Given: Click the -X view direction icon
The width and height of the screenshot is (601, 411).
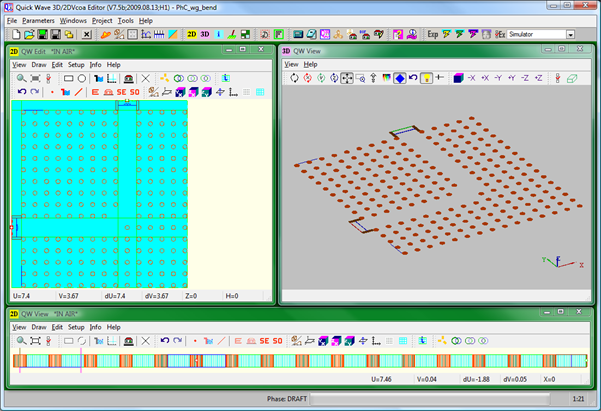Looking at the screenshot, I should click(x=471, y=77).
